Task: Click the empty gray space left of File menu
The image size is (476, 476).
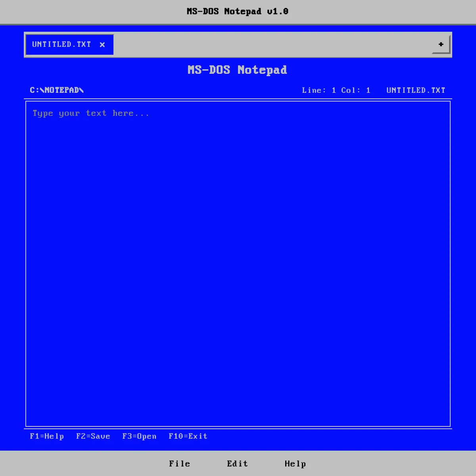Action: (79, 464)
